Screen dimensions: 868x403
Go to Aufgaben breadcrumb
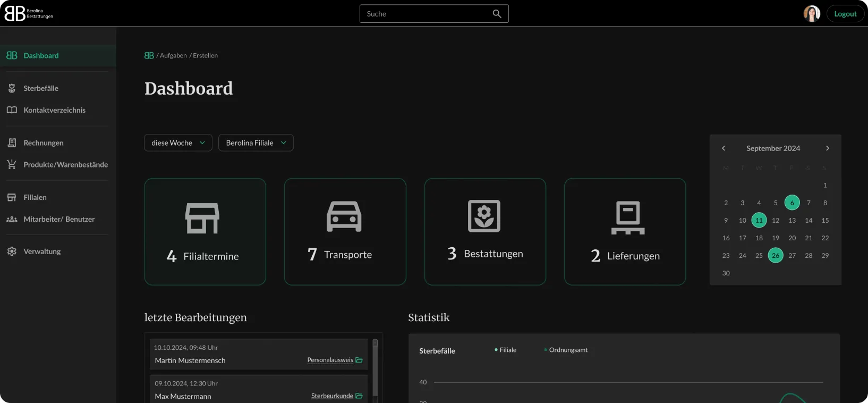(x=173, y=55)
